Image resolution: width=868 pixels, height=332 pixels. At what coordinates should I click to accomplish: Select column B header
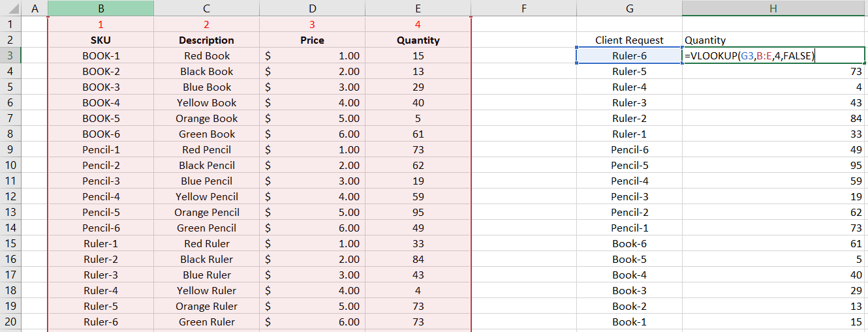click(x=101, y=8)
